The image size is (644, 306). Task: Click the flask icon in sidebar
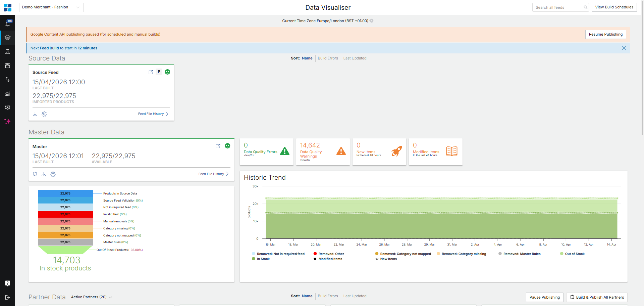click(x=7, y=52)
